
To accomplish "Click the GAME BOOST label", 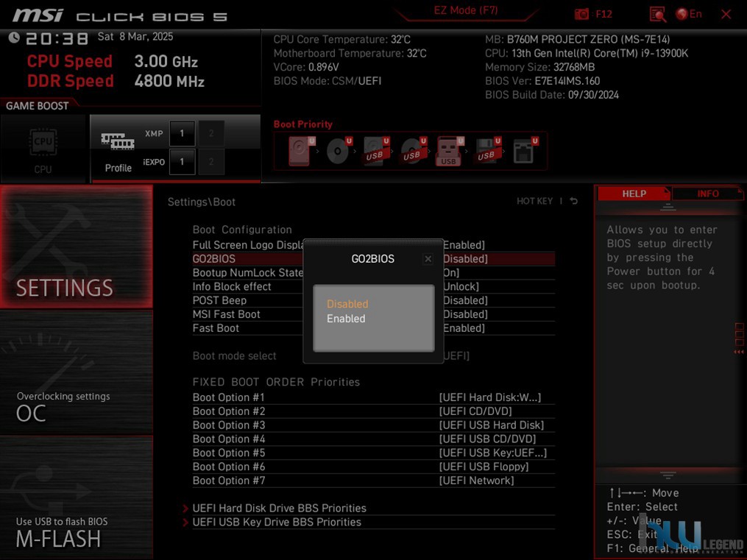I will coord(37,106).
